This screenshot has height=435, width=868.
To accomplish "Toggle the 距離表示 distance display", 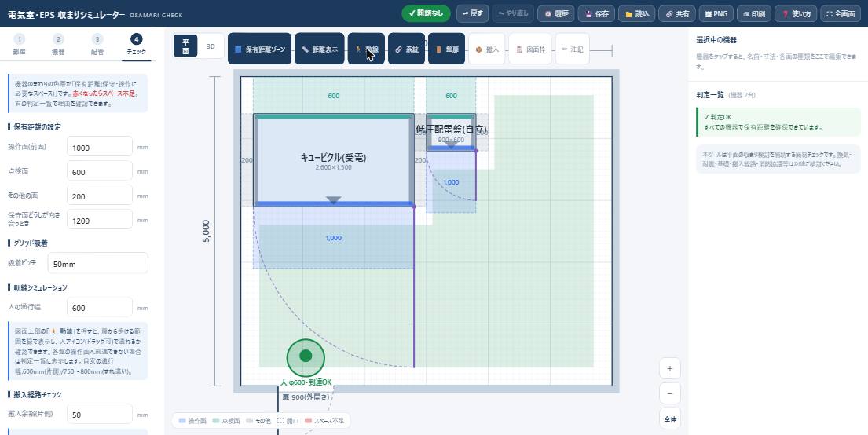I will pos(320,49).
